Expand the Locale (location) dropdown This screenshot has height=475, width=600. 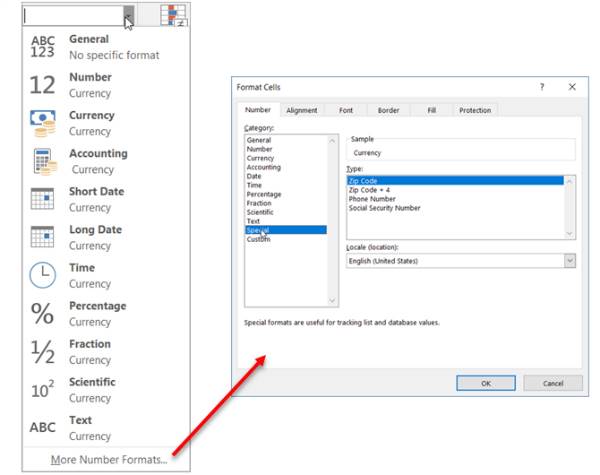(x=570, y=261)
